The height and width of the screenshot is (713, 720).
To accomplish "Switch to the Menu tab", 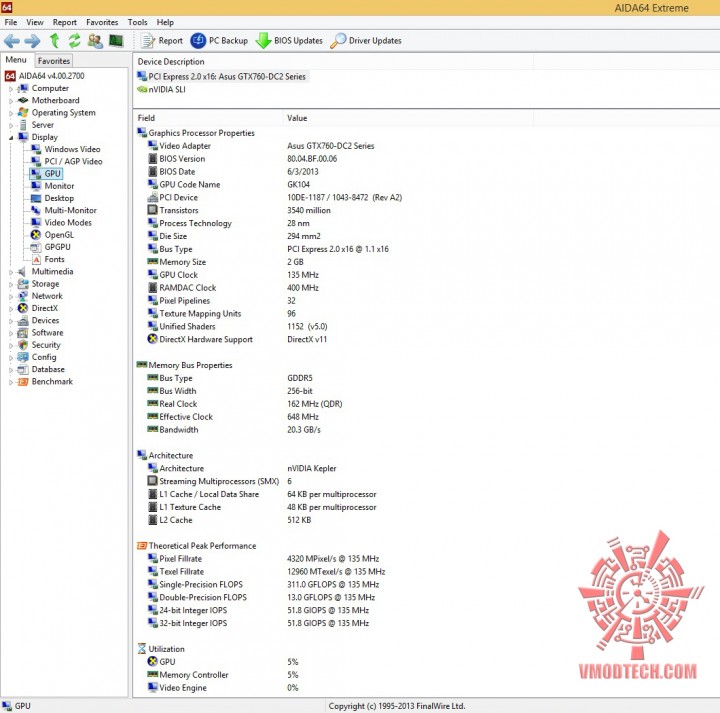I will point(16,60).
